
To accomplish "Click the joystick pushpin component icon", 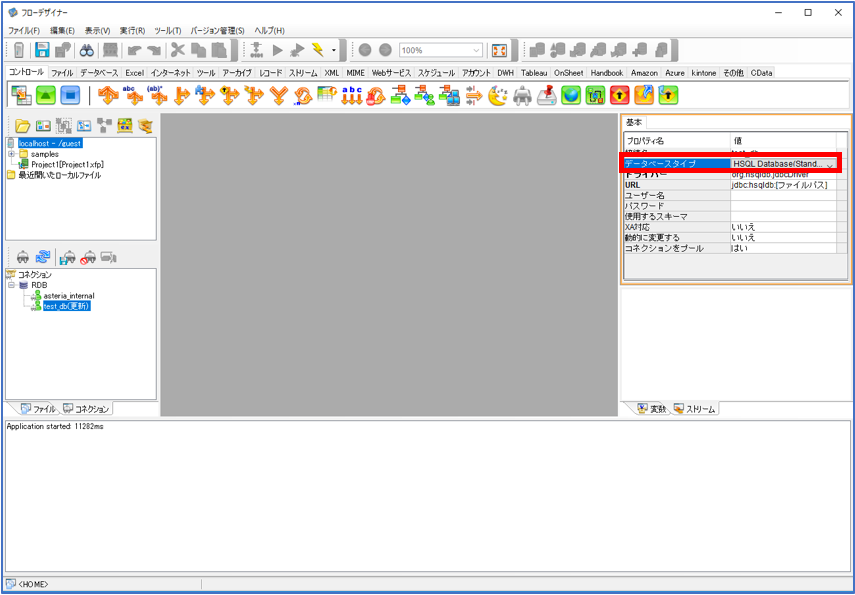I will (546, 95).
